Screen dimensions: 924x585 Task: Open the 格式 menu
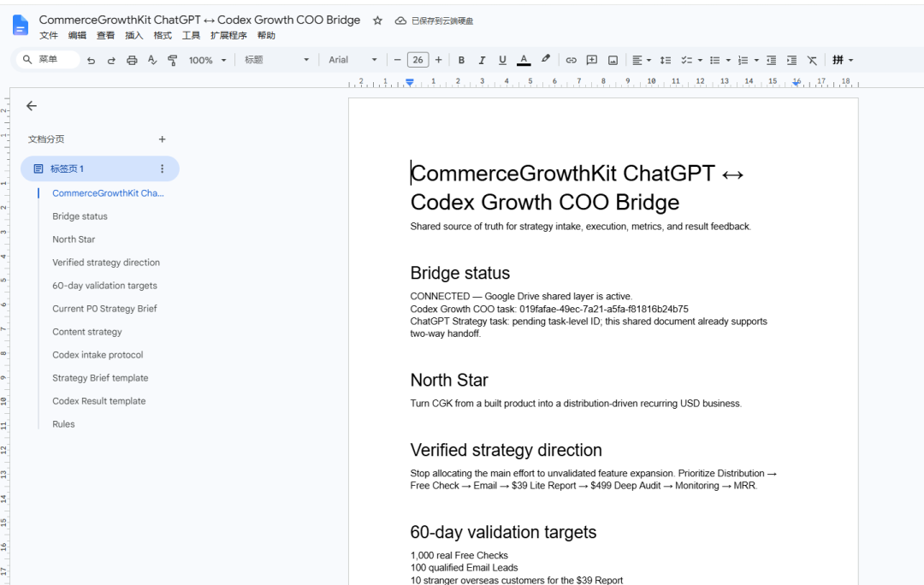pos(163,35)
